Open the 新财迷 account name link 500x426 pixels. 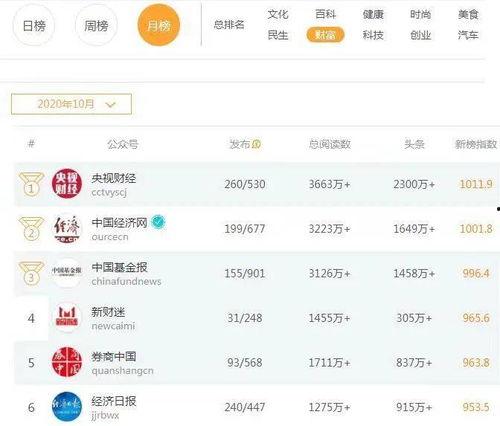tap(108, 312)
